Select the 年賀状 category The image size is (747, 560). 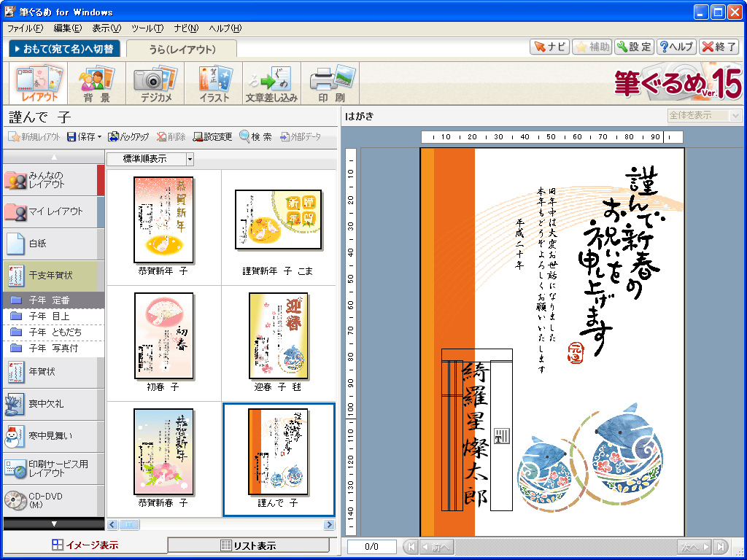(x=53, y=372)
